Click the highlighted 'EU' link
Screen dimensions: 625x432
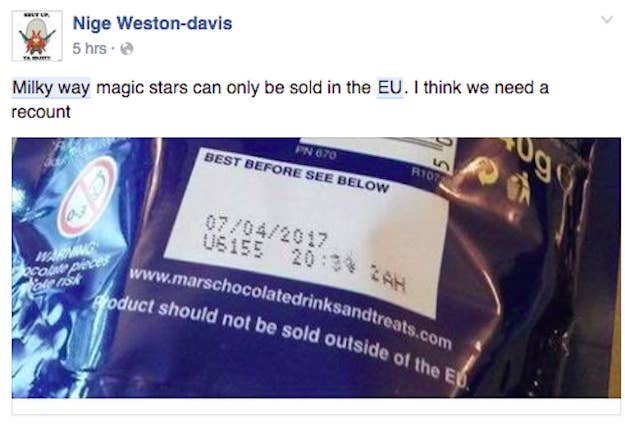(390, 88)
